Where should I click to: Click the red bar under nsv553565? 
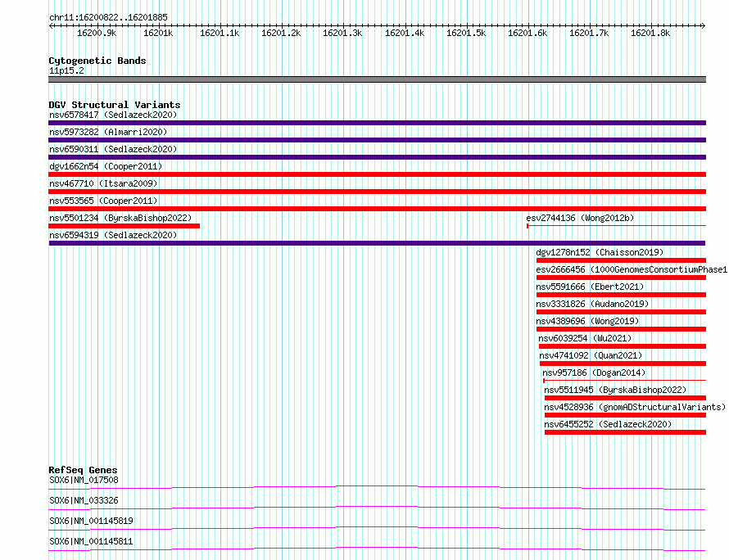point(377,209)
